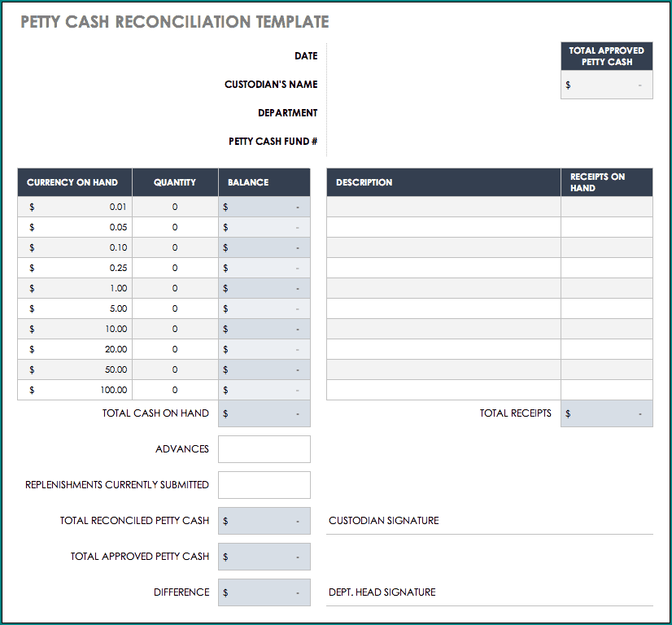Screen dimensions: 672x625
Task: Select the quantity cell for $100.00
Action: point(175,390)
